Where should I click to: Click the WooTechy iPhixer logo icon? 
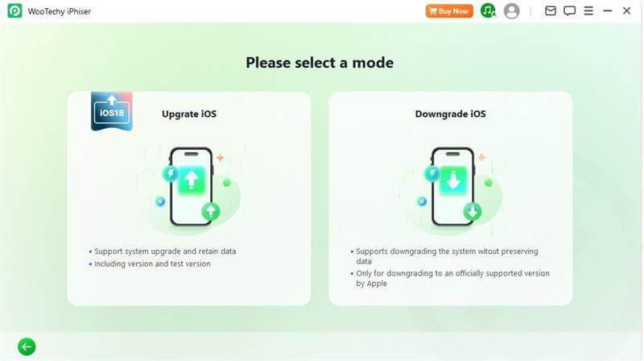14,11
